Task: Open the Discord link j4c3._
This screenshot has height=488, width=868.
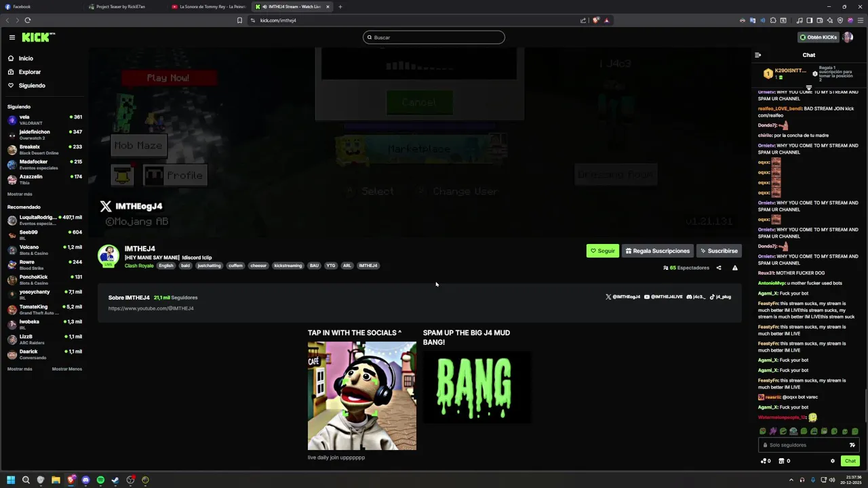Action: coord(696,297)
